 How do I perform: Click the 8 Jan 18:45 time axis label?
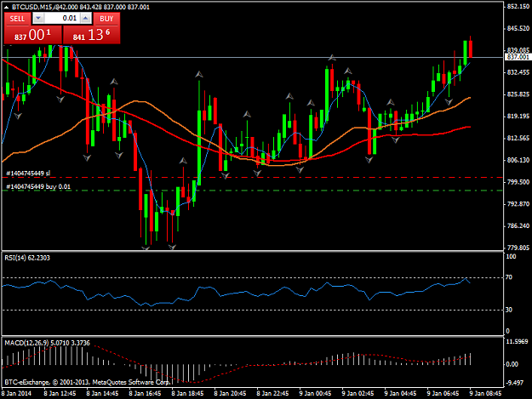pos(187,394)
